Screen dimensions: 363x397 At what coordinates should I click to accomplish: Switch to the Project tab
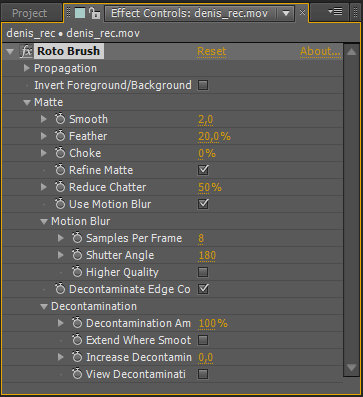point(29,13)
